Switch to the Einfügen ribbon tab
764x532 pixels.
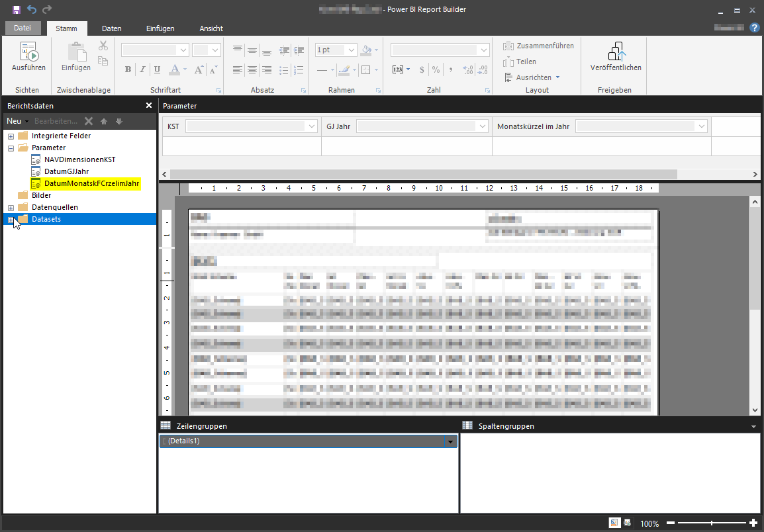pyautogui.click(x=160, y=28)
